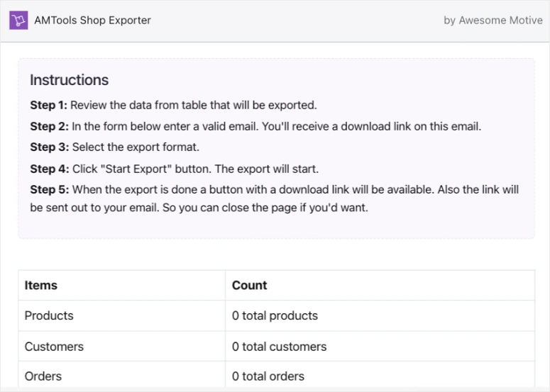Click the bold 'Step 4:' label
Image resolution: width=550 pixels, height=392 pixels.
coord(48,169)
